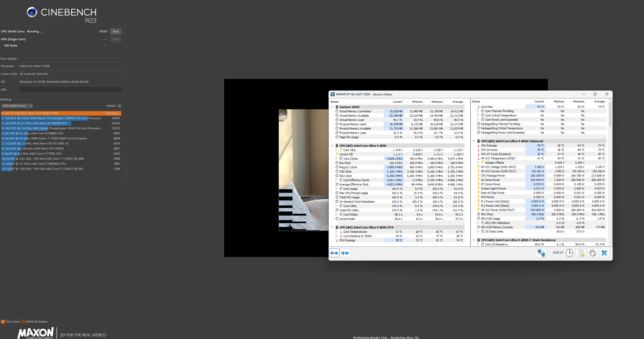Click the expand layout arrows icon
644x339 pixels.
click(334, 253)
